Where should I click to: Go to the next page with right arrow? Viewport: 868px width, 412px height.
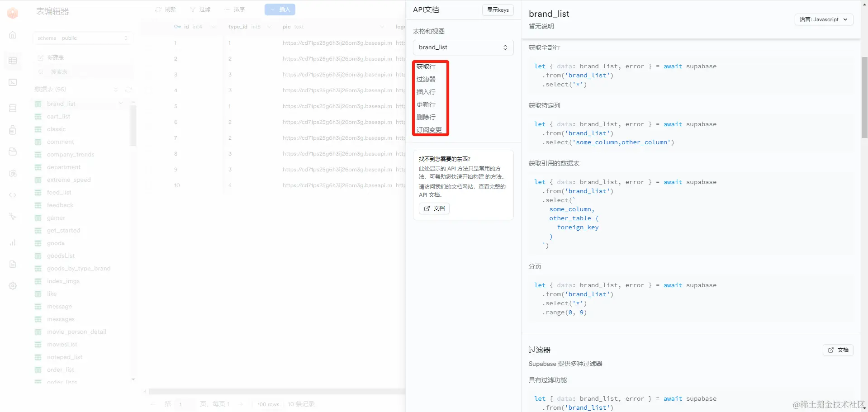pos(242,404)
